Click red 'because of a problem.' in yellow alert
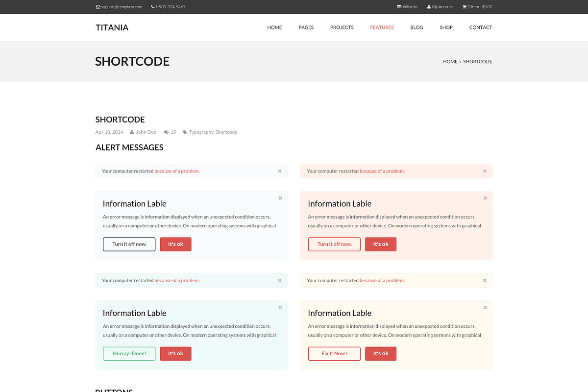The width and height of the screenshot is (588, 392). point(382,280)
